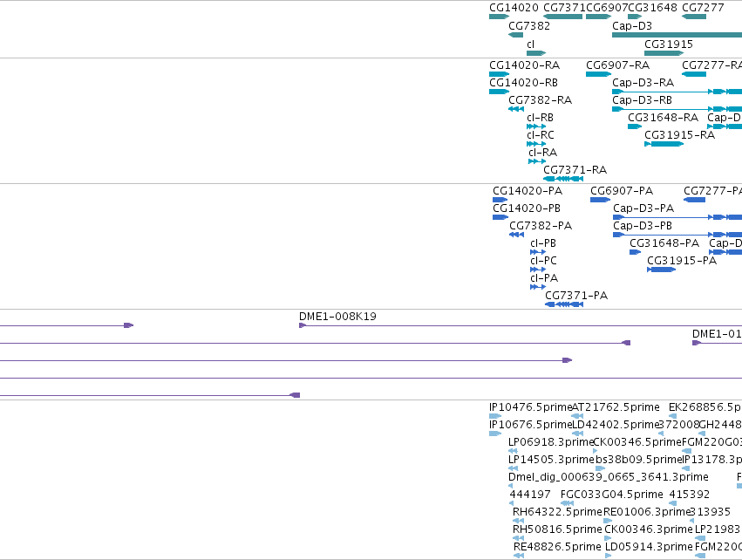The width and height of the screenshot is (742, 560).
Task: Select EST CK00346.3prime
Action: pos(608,539)
